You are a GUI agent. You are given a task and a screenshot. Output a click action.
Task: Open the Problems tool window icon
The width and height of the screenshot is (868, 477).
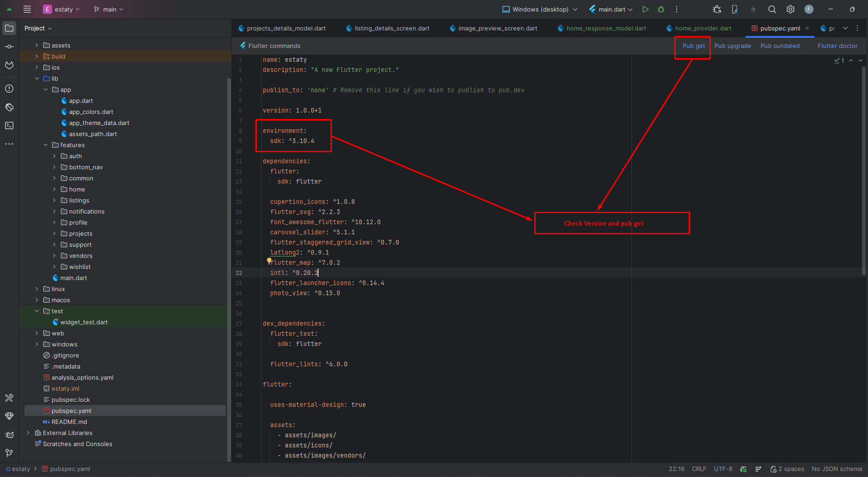tap(9, 89)
